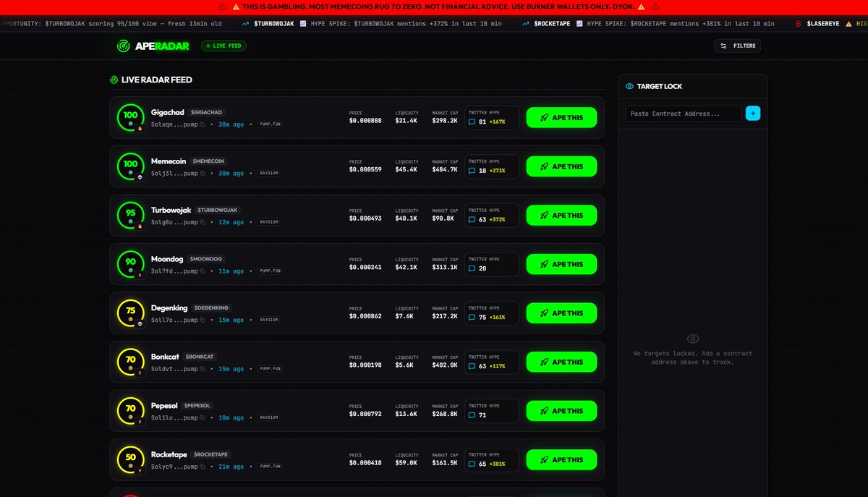
Task: Click the ApeRadar radar logo icon
Action: click(x=124, y=46)
